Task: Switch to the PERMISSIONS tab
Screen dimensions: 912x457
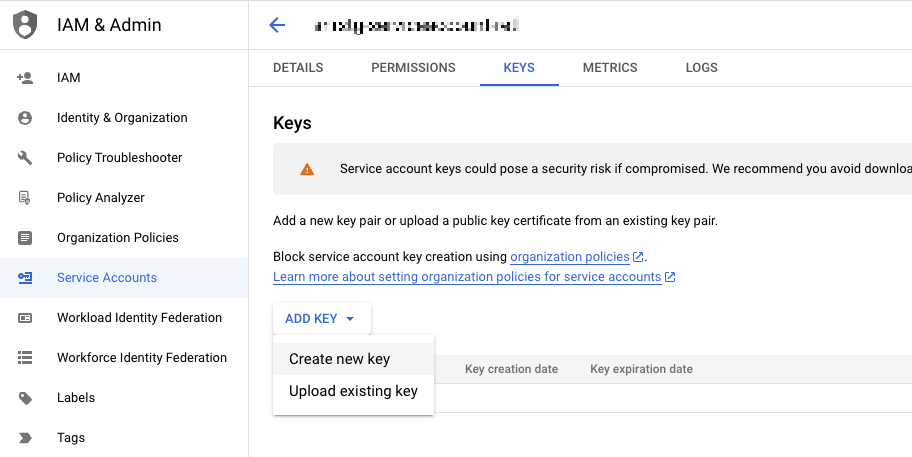Action: [414, 68]
